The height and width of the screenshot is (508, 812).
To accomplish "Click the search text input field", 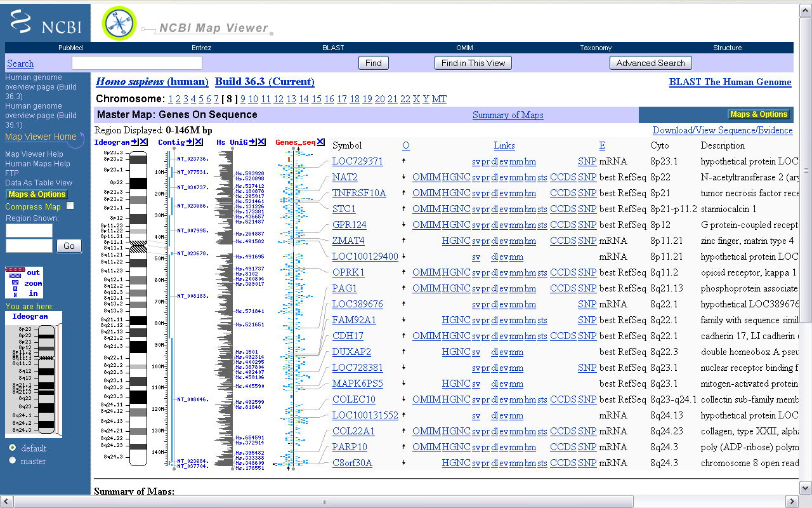I will [137, 63].
